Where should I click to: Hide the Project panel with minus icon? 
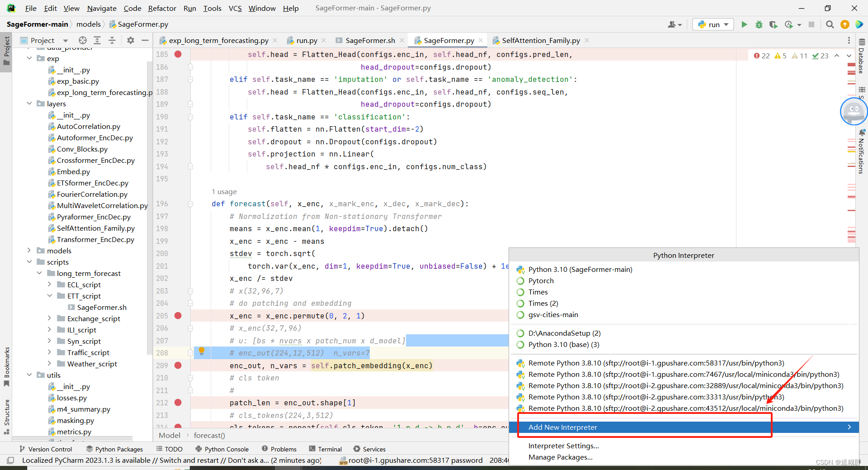coord(145,40)
